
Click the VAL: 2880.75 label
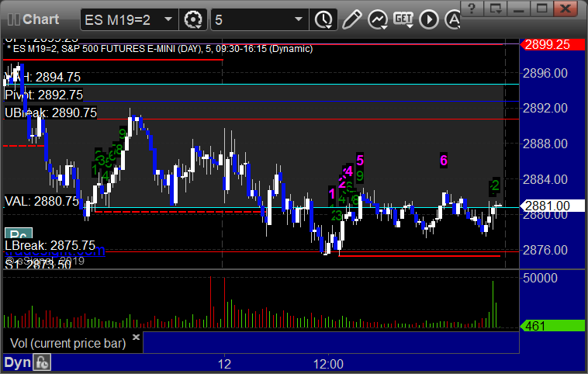42,201
